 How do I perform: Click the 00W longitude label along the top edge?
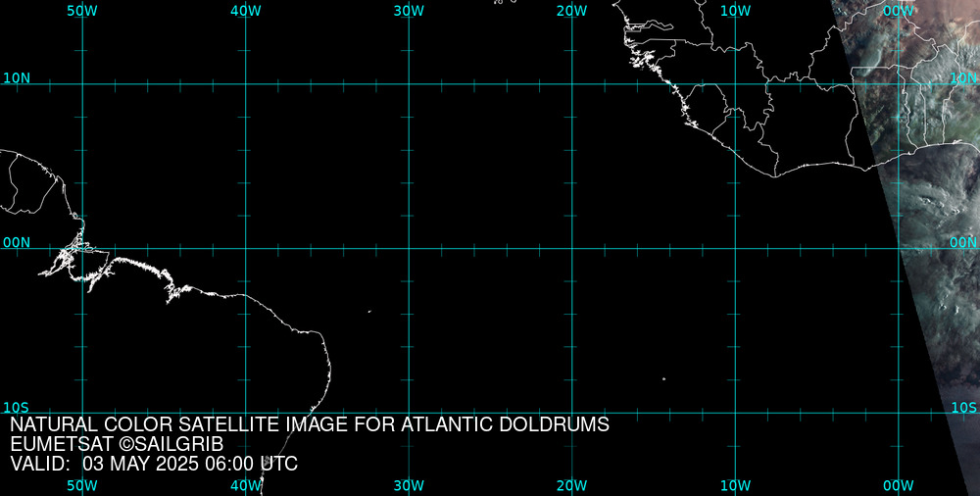[899, 11]
